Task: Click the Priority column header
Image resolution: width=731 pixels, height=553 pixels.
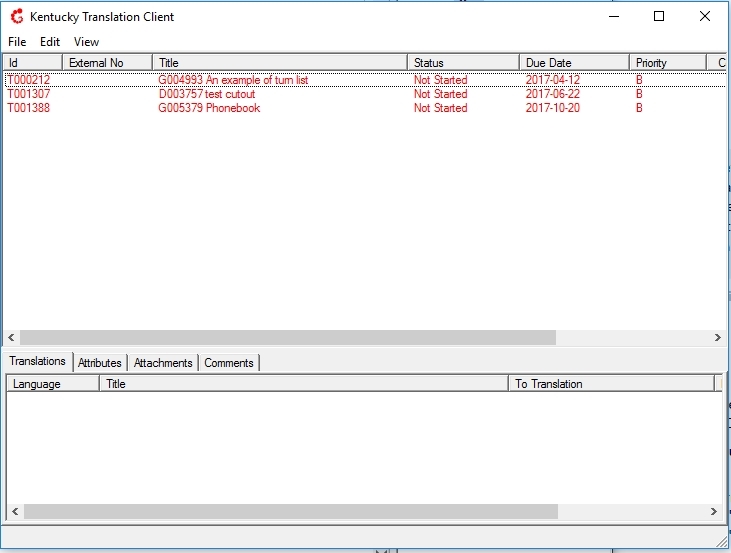Action: point(667,63)
